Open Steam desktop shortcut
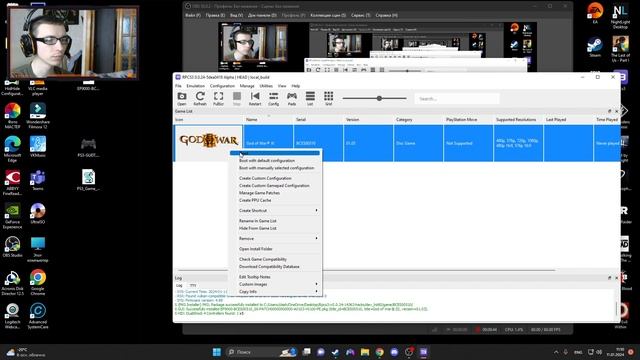640x360 pixels. 595,47
